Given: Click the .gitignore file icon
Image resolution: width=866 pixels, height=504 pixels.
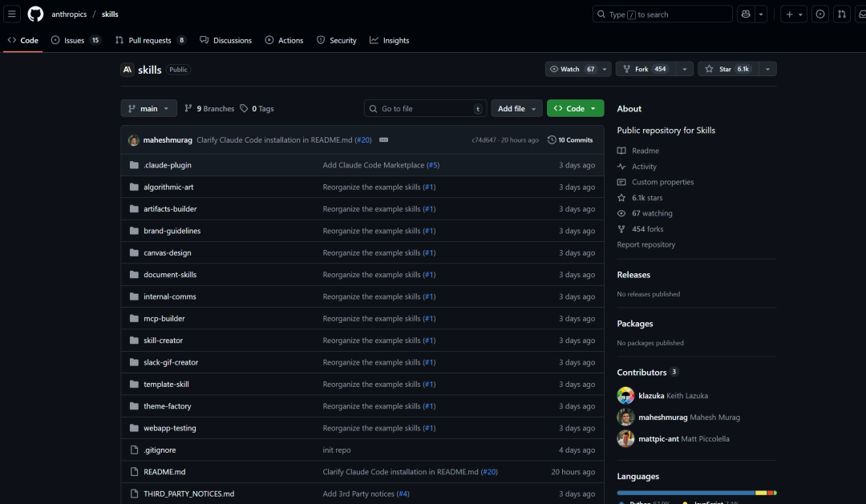Looking at the screenshot, I should pyautogui.click(x=134, y=450).
